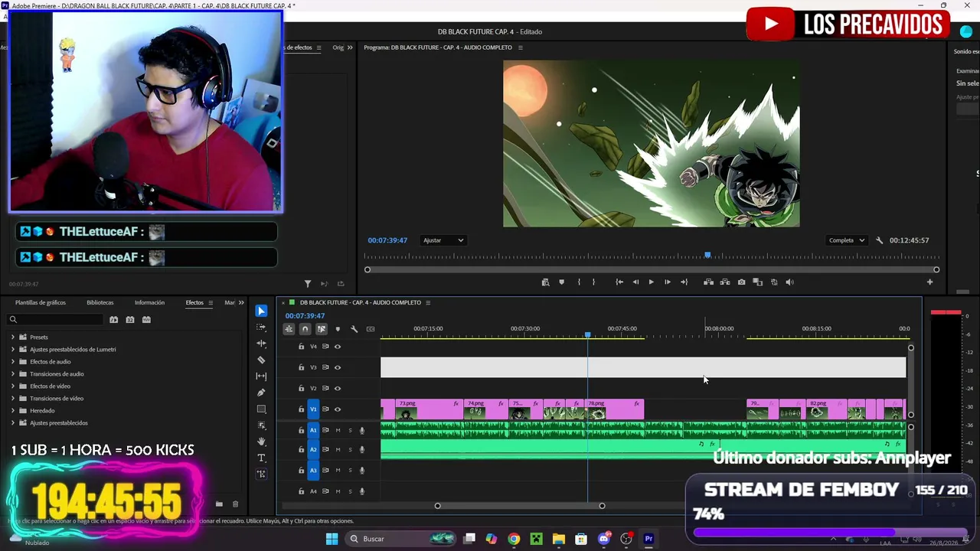Filter by accelerated effects icon
The height and width of the screenshot is (551, 980).
[x=113, y=320]
